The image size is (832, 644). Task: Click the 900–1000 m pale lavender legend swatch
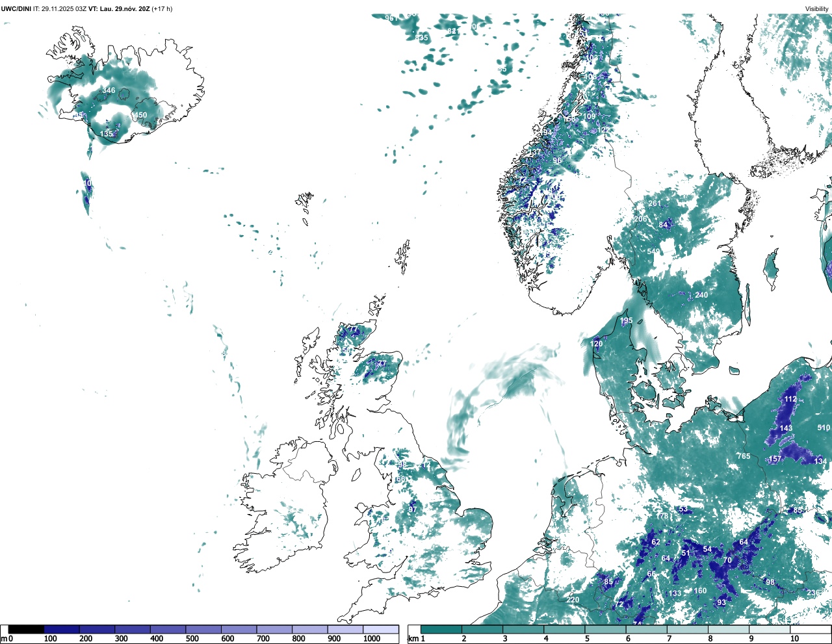click(x=345, y=629)
